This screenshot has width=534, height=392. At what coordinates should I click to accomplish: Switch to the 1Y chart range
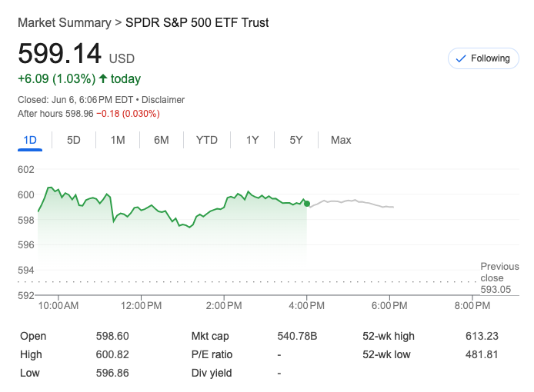252,140
